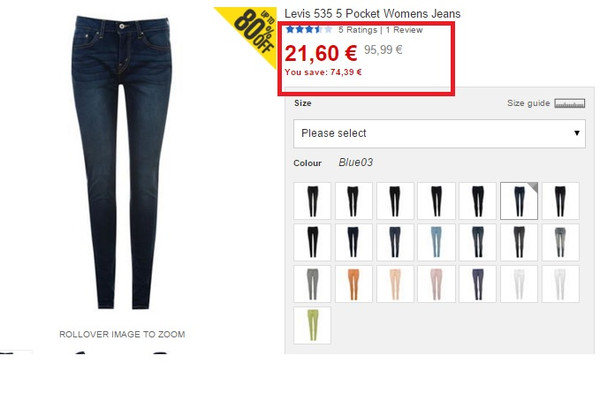Select the faded grey jeans swatch ending second row
The height and width of the screenshot is (401, 600).
560,242
